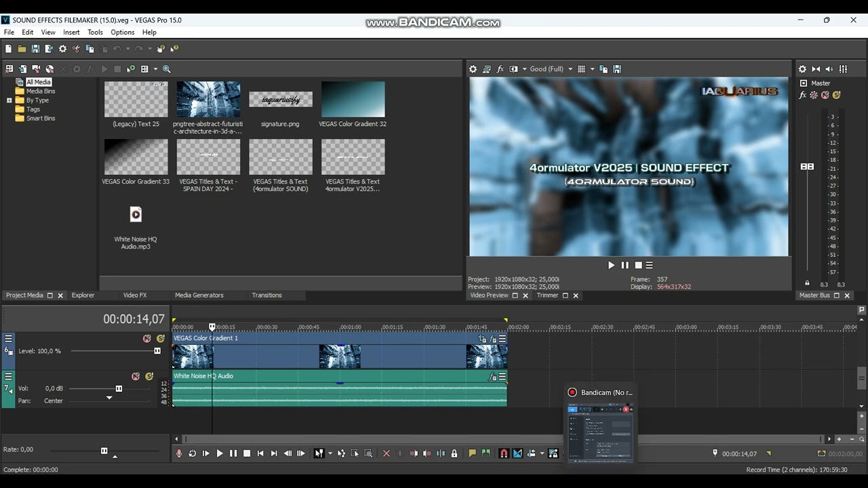Open the editing tool dropdown arrow

tap(330, 453)
